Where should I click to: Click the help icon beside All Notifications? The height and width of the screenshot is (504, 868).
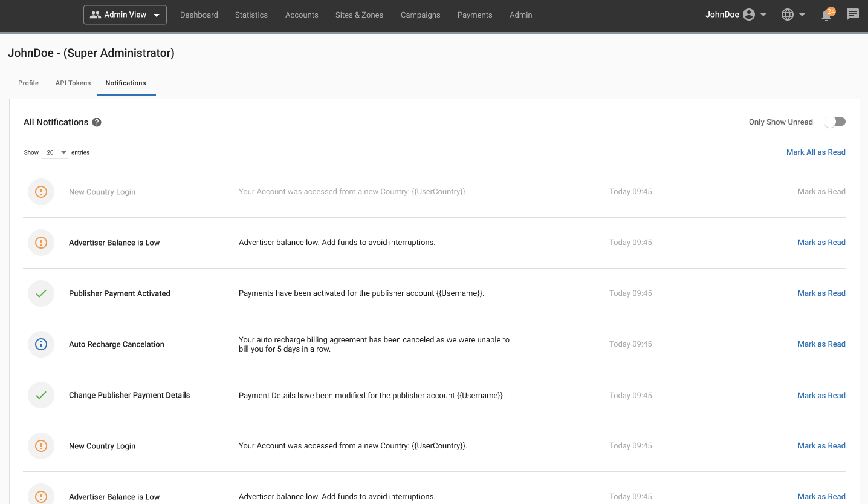point(97,122)
